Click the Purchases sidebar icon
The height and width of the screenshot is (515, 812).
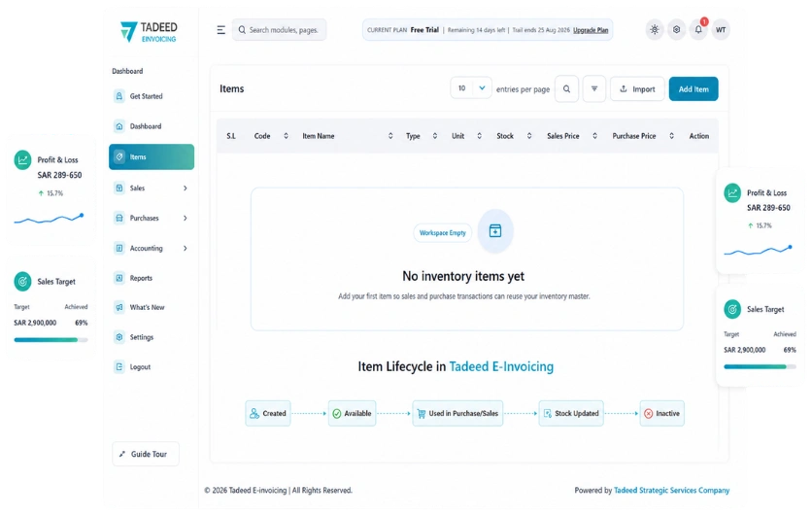click(119, 218)
